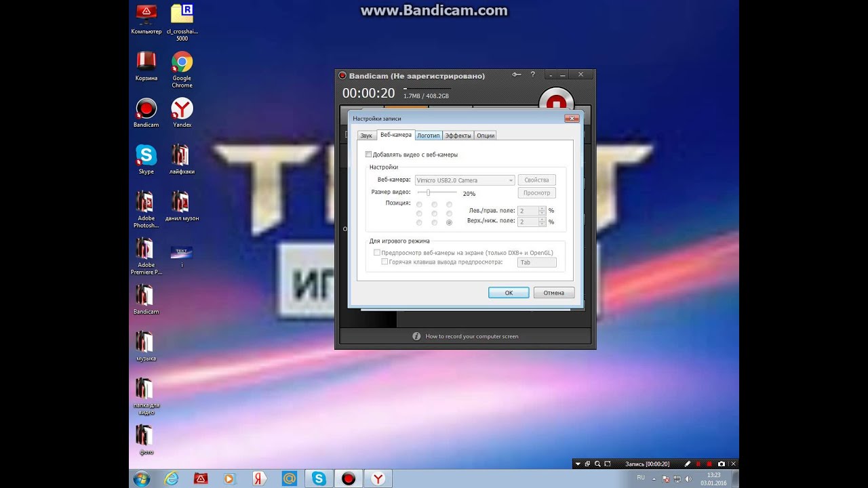Screen dimensions: 868x488
Task: Open How to record your computer screen link
Action: (471, 336)
